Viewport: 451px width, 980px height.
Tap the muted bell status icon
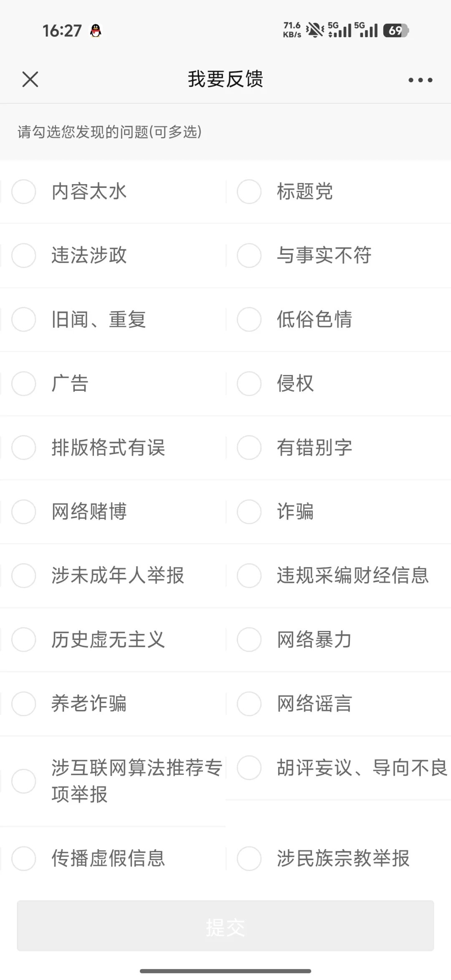coord(314,30)
